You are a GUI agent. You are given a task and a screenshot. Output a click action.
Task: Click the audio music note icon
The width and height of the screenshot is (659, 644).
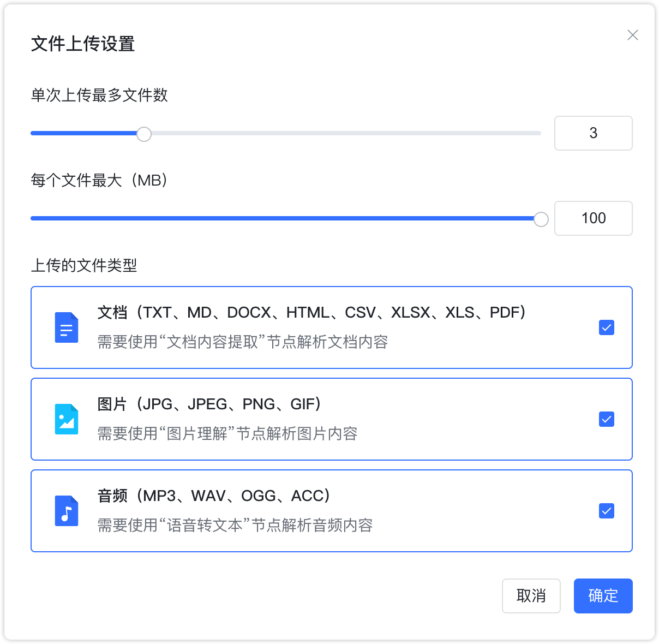point(66,511)
